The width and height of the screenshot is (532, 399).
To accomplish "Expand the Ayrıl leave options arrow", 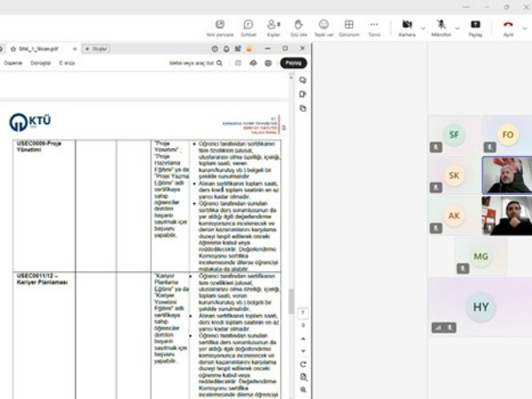I will (x=524, y=27).
